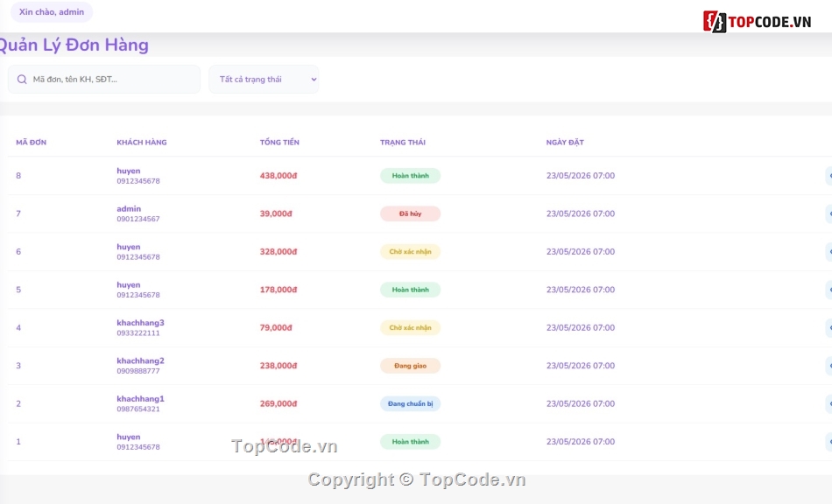Click the order 1 date '23/05/2026 07:00'

pyautogui.click(x=581, y=442)
